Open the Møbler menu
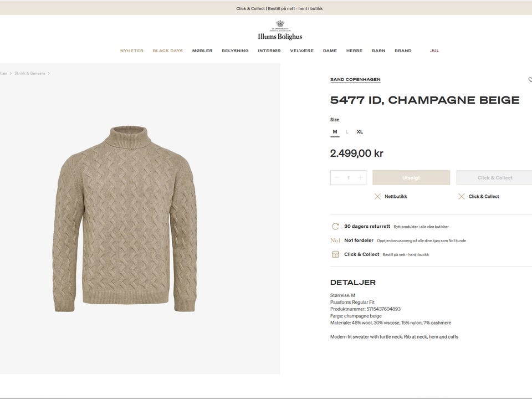This screenshot has width=532, height=399. coord(202,50)
